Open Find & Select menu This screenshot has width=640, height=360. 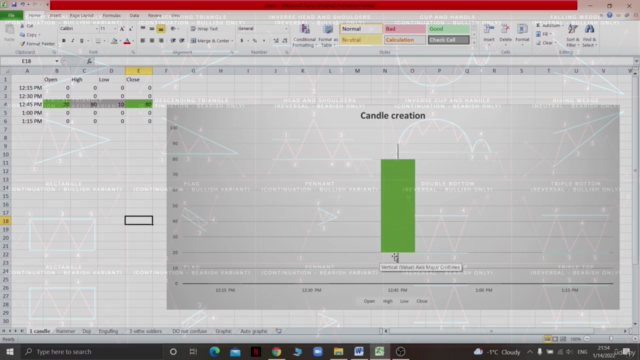[x=589, y=36]
